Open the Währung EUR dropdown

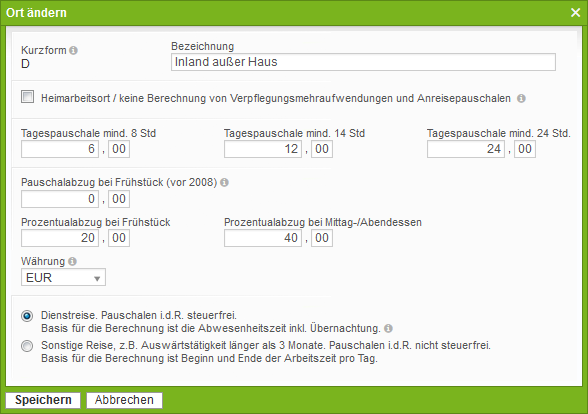(63, 278)
